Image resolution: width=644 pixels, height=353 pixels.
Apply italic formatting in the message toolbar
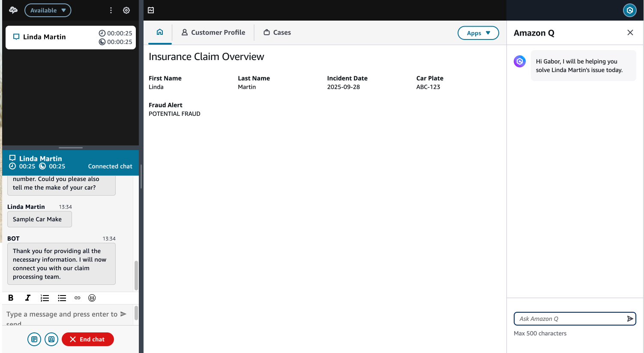[27, 298]
